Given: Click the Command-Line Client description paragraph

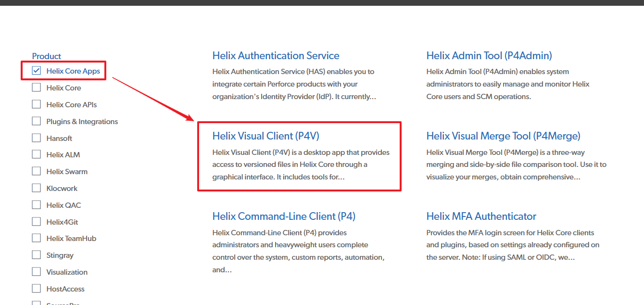Looking at the screenshot, I should (298, 251).
